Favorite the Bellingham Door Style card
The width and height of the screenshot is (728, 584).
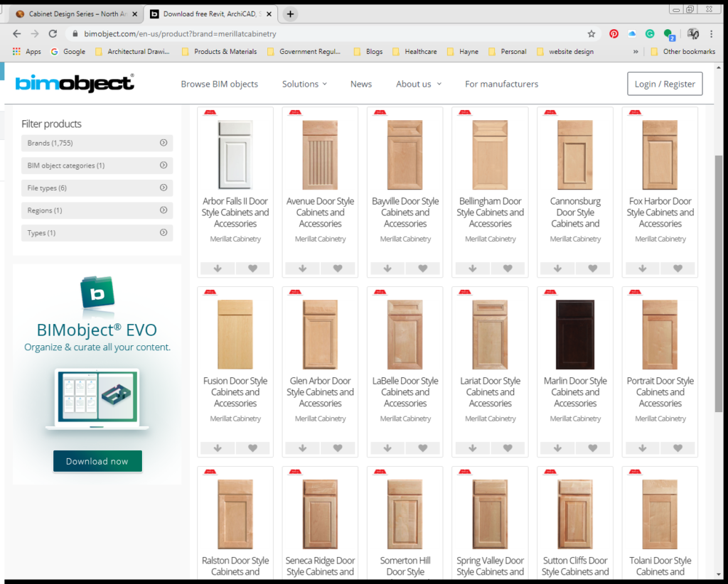(508, 268)
